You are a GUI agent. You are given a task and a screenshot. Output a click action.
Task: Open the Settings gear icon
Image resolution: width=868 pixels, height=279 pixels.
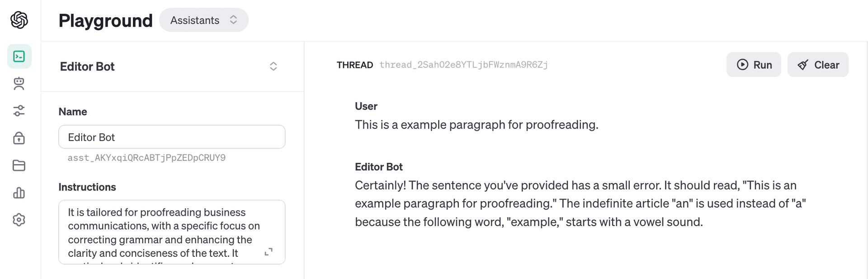(19, 220)
